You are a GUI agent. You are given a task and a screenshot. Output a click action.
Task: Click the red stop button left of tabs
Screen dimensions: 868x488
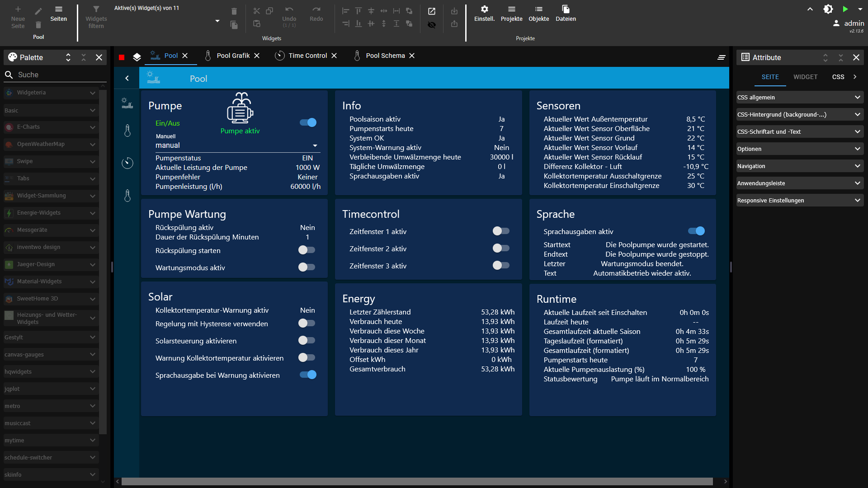pos(122,57)
